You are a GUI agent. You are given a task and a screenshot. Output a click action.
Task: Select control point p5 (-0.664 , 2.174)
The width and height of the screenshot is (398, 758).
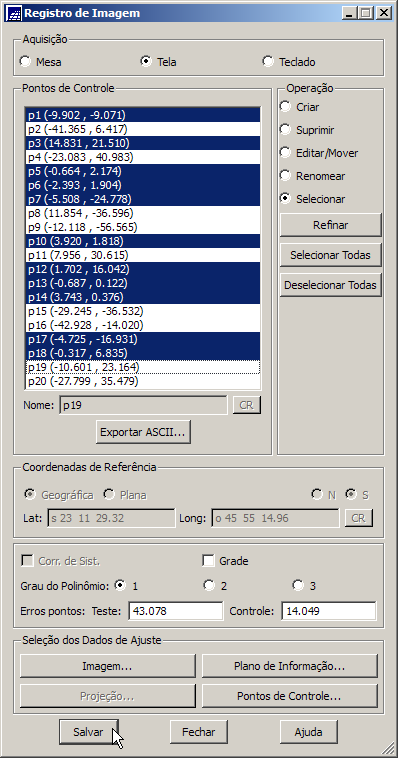pyautogui.click(x=143, y=171)
